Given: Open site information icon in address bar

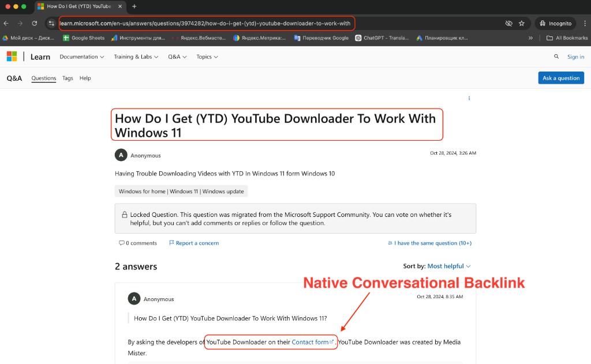Looking at the screenshot, I should [51, 23].
